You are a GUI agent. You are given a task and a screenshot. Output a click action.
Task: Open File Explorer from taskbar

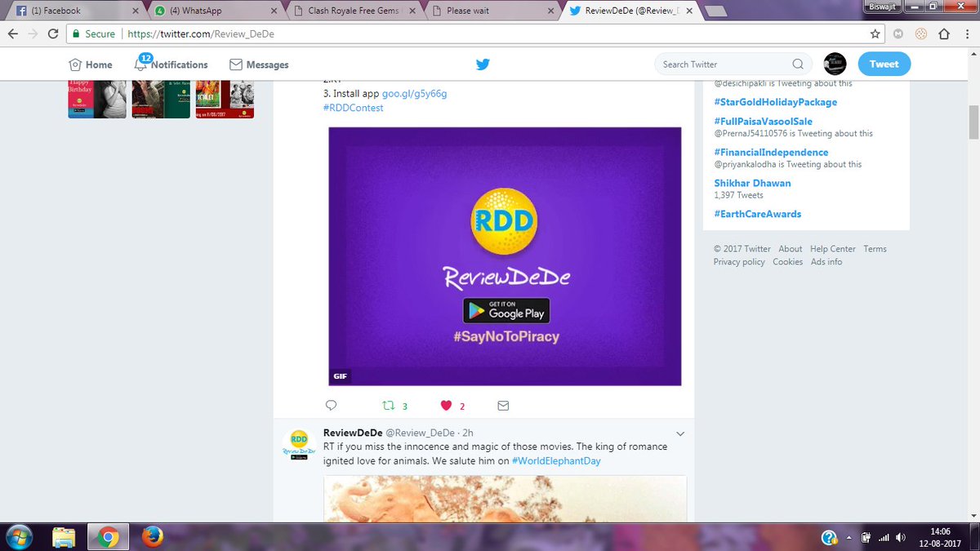(x=64, y=537)
